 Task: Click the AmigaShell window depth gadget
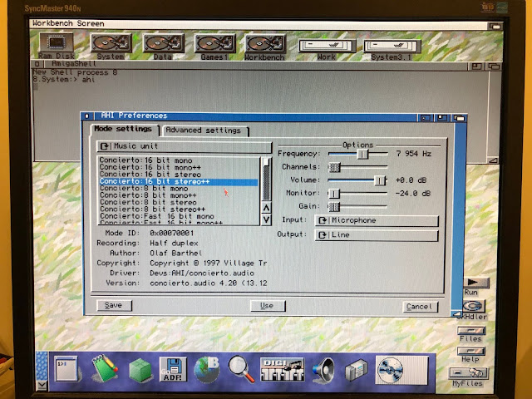pos(494,66)
